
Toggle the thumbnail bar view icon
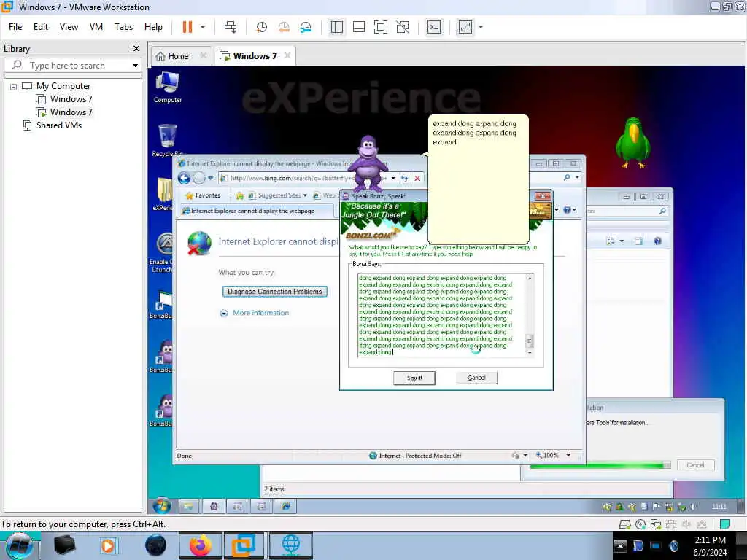[359, 27]
